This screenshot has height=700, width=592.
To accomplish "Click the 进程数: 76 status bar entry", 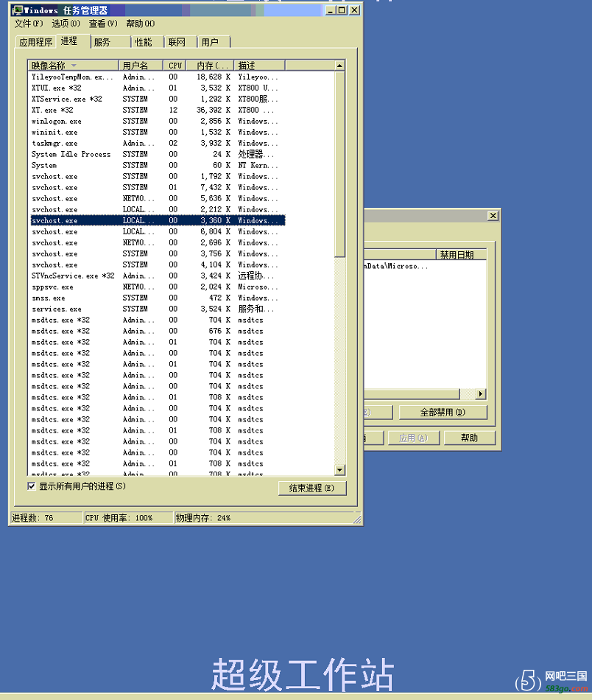I will pos(46,518).
